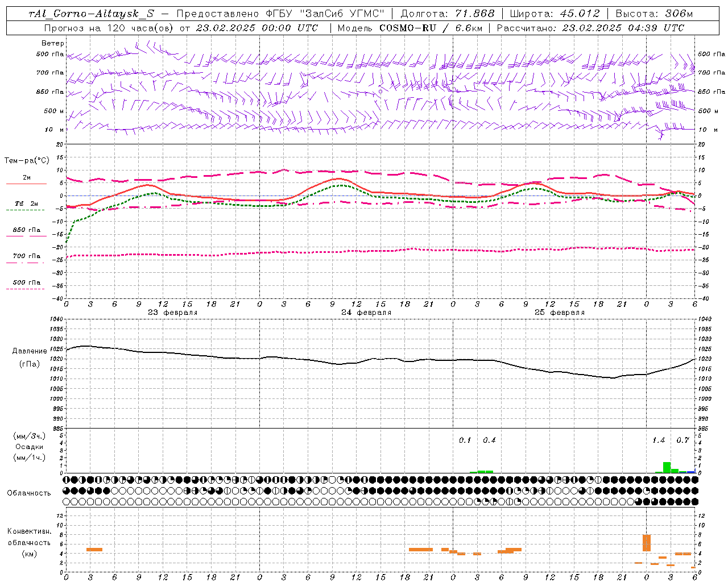The image size is (728, 582).
Task: Click the (гПа) pressure unit label
Action: 30,364
